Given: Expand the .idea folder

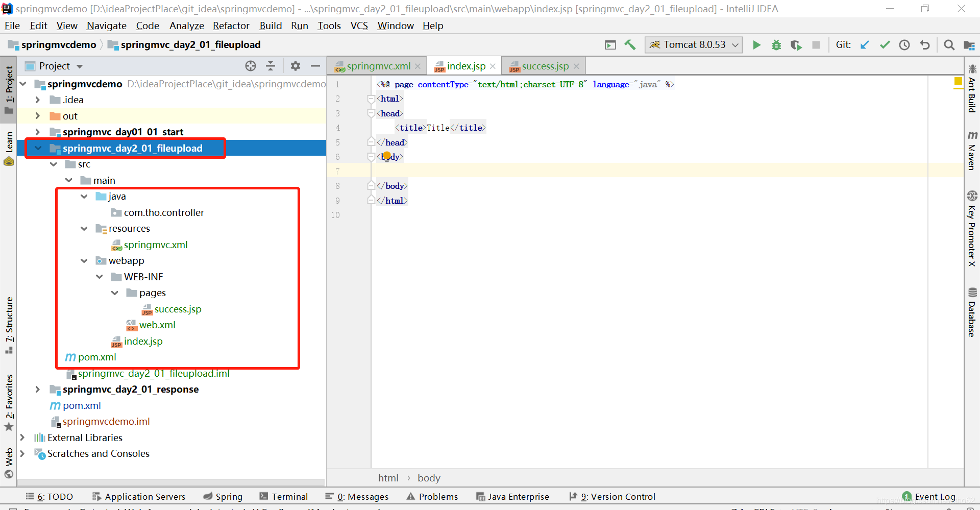Looking at the screenshot, I should (38, 100).
